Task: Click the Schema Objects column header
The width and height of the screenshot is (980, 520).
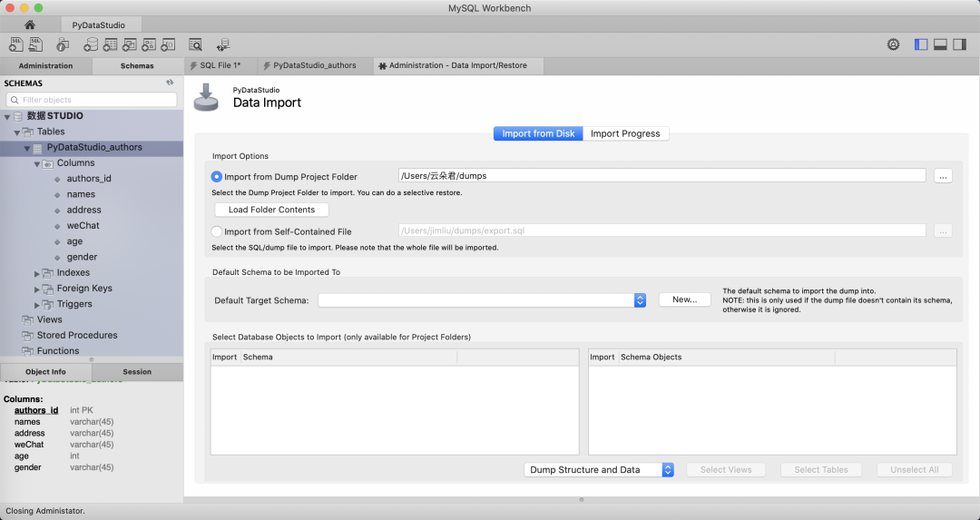Action: [726, 358]
